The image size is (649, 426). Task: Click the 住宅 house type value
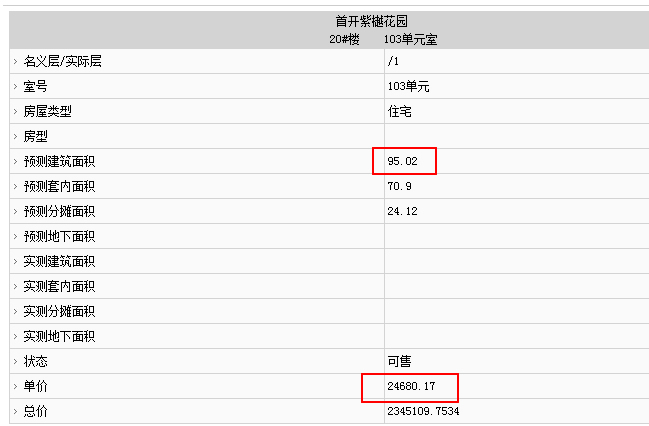(x=399, y=111)
